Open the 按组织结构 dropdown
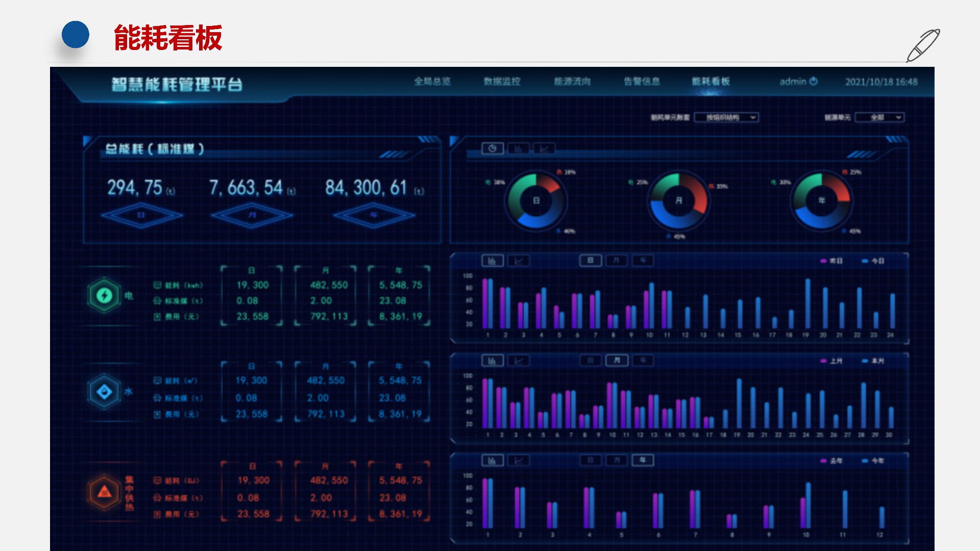980x551 pixels. tap(726, 117)
